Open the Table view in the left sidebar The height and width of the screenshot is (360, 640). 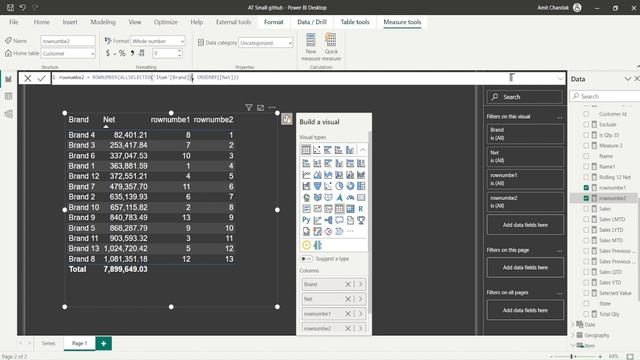(x=9, y=96)
